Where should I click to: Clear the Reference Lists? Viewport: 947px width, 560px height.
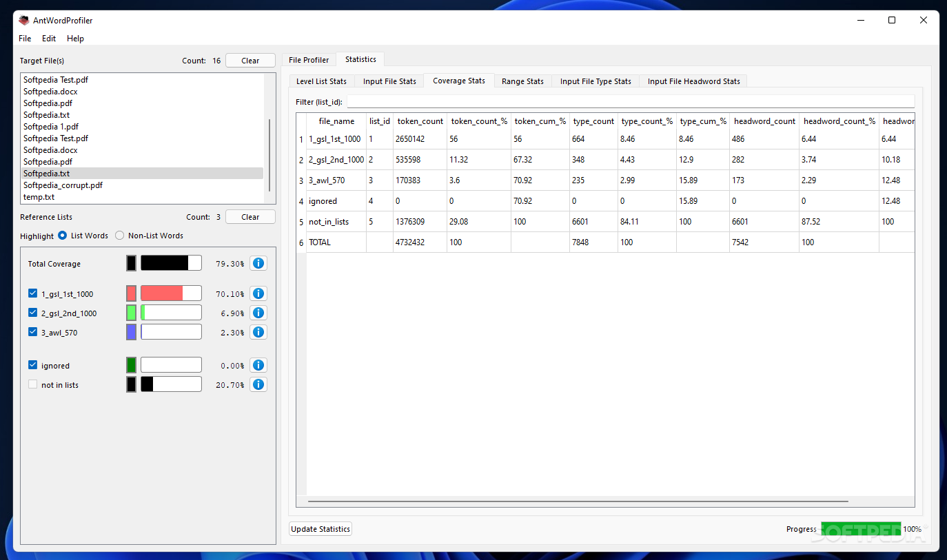click(x=250, y=217)
